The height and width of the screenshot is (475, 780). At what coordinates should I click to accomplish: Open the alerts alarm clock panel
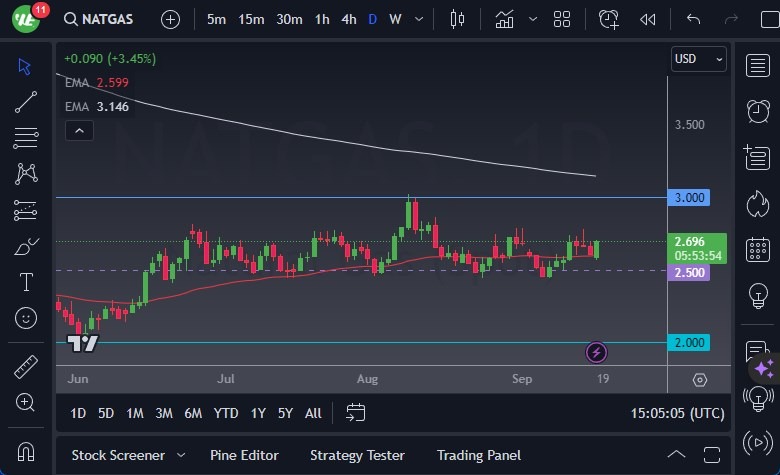pos(758,110)
